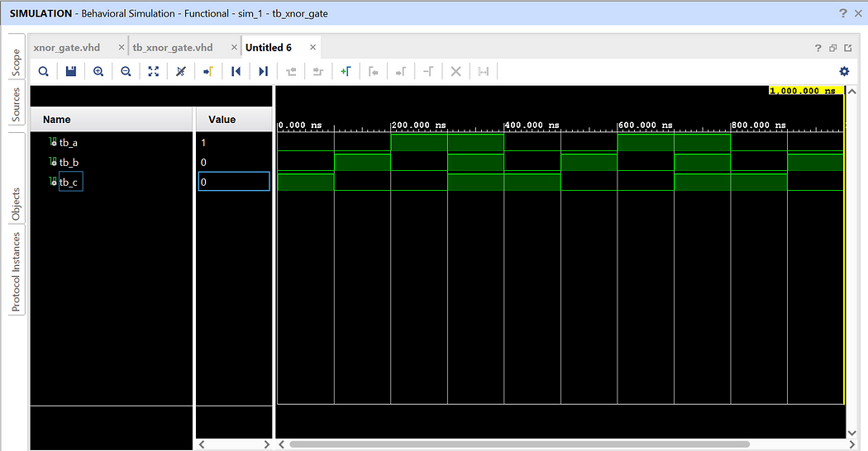
Task: Click the waveform scroll right arrow
Action: point(852,444)
